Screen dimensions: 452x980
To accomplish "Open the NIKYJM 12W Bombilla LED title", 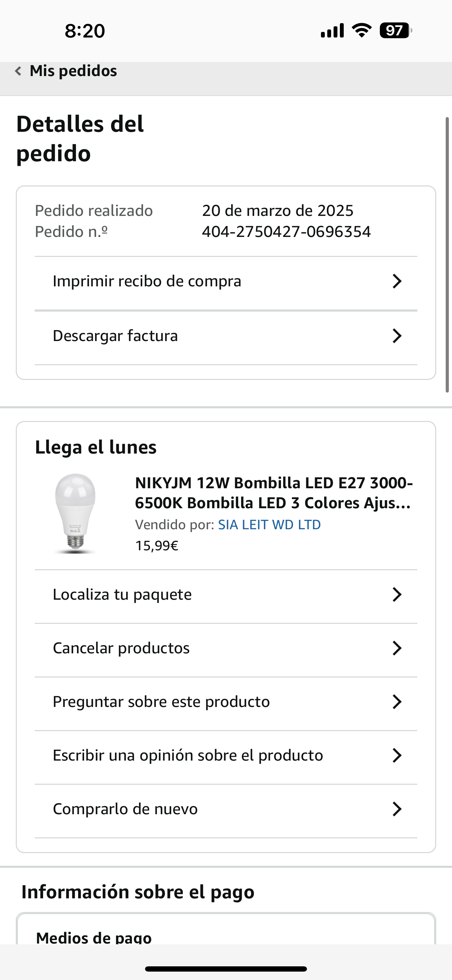I will 273,493.
